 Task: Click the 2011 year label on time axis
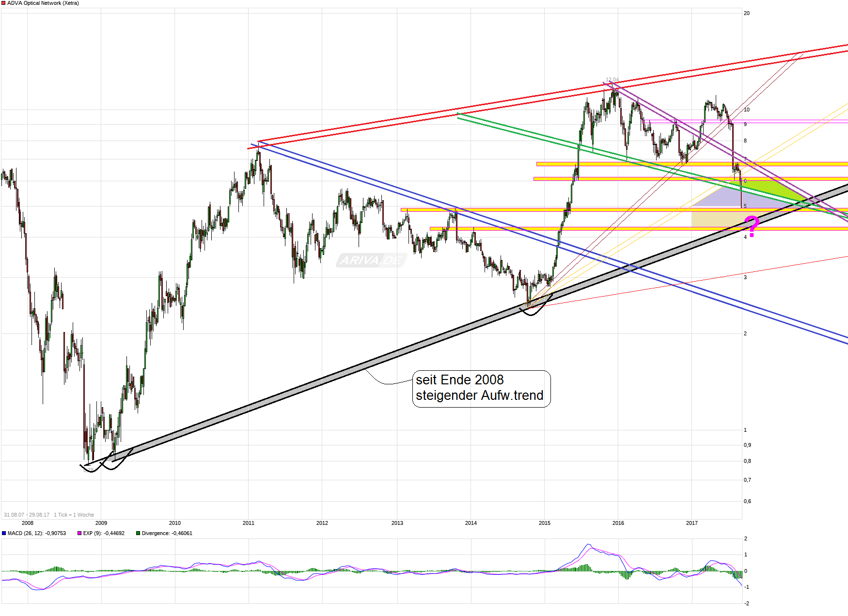pyautogui.click(x=249, y=523)
